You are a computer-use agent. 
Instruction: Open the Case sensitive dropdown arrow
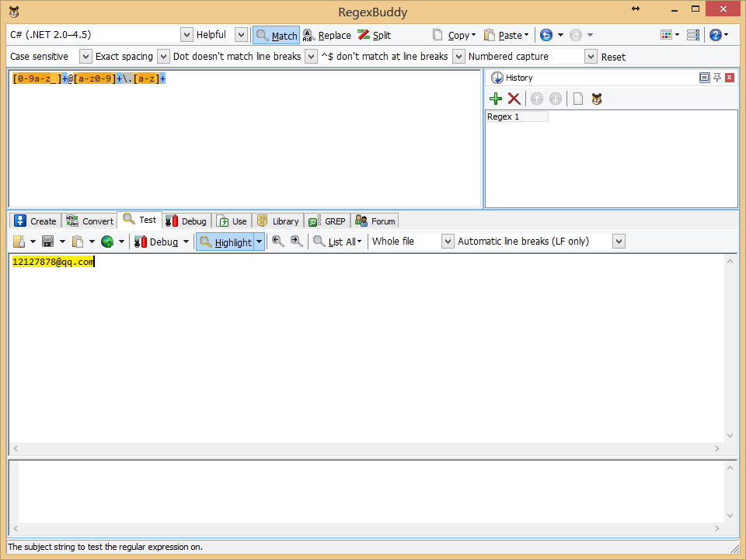[85, 57]
